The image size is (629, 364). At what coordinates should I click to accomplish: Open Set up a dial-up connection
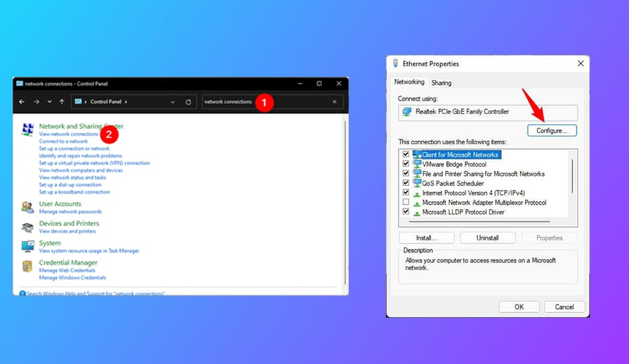pos(70,185)
